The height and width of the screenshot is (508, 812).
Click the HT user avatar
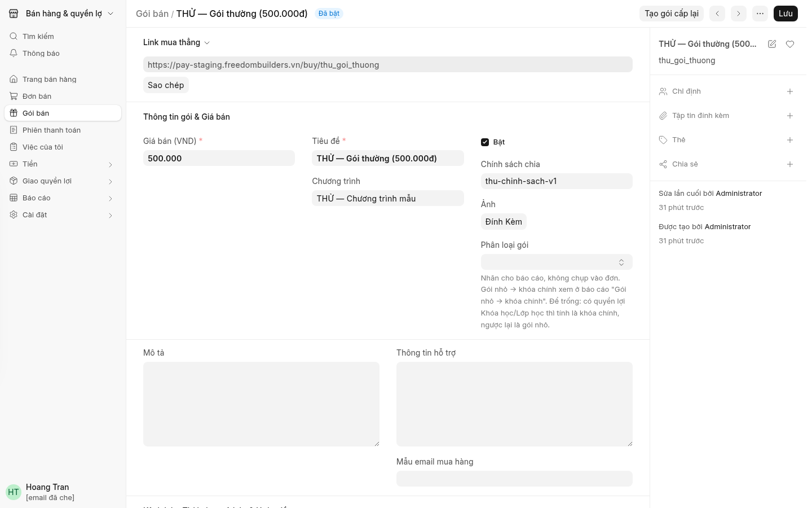(x=14, y=492)
